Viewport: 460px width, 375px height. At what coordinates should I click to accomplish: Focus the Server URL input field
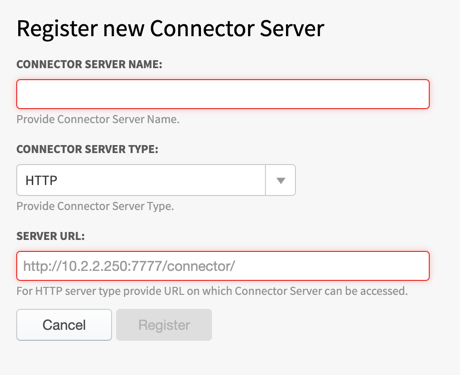(x=223, y=266)
